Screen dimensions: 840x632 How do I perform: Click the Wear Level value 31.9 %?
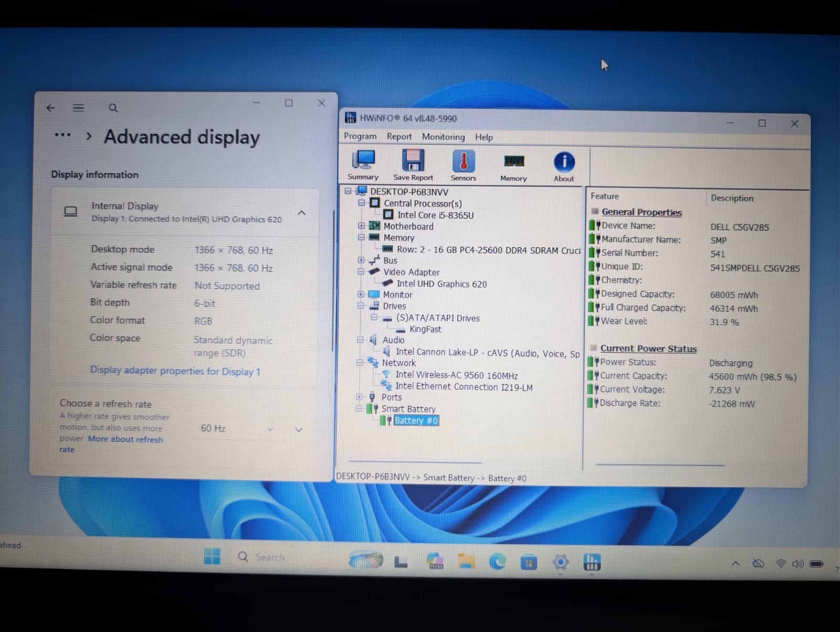pyautogui.click(x=724, y=322)
